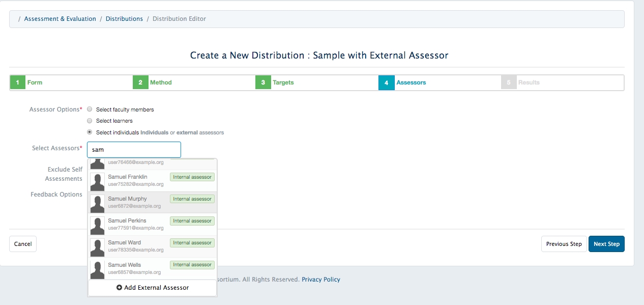
Task: Choose Samuel Perkins in the results list
Action: (127, 221)
